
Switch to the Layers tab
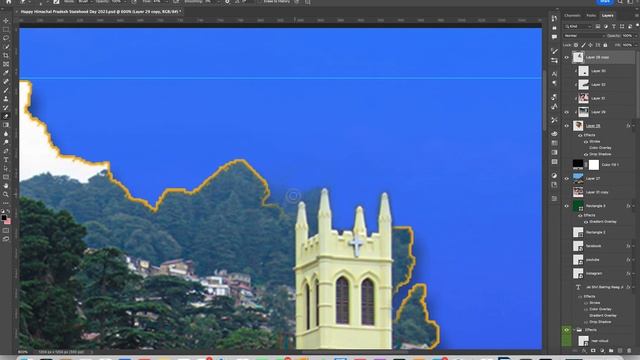pos(607,16)
